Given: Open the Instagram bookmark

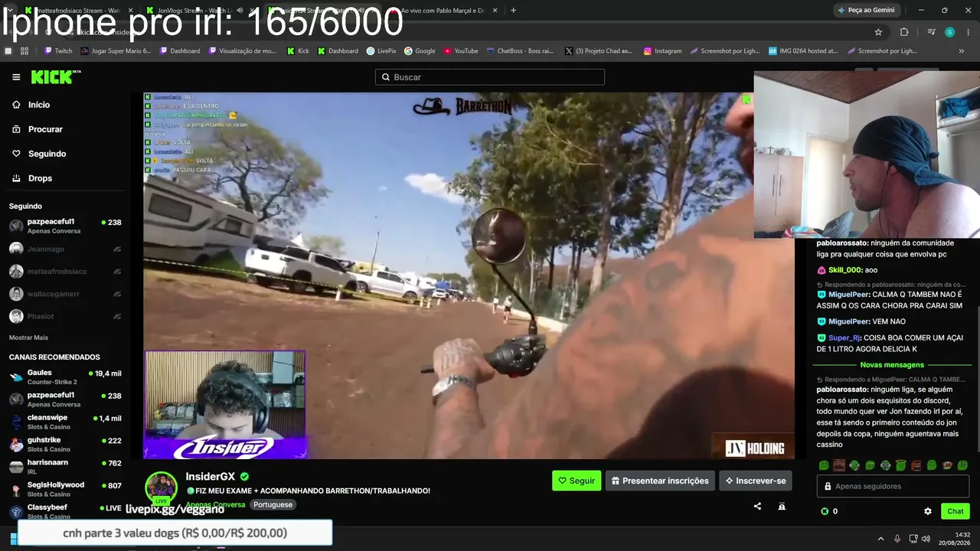Looking at the screenshot, I should [x=662, y=51].
